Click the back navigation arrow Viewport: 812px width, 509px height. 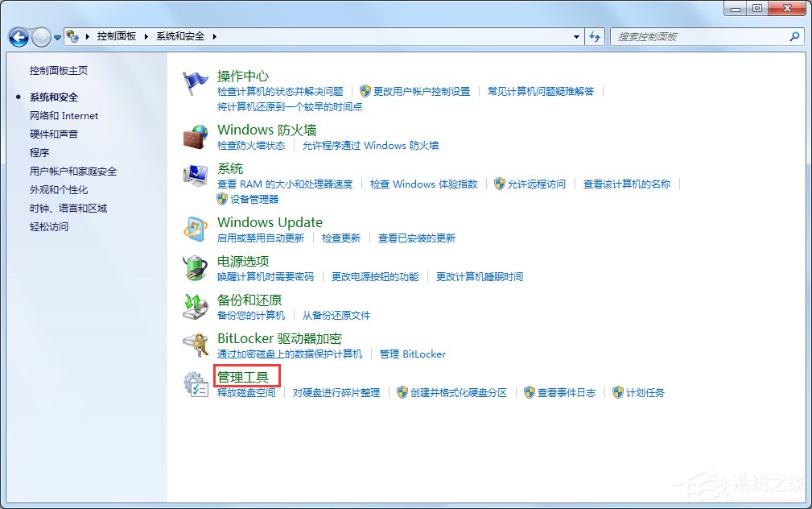[18, 36]
